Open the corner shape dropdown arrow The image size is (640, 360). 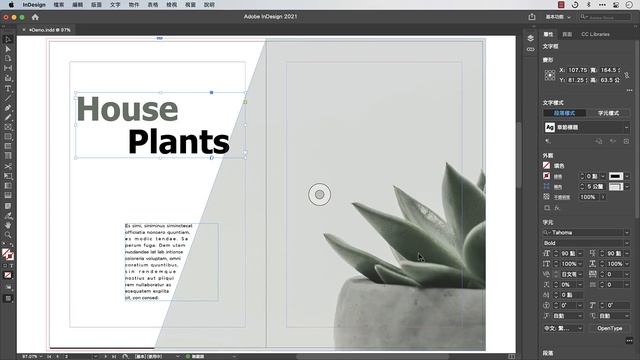(x=627, y=187)
